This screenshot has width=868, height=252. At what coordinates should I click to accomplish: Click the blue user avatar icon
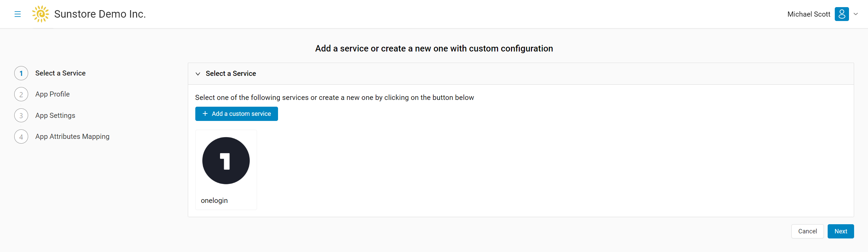click(842, 14)
